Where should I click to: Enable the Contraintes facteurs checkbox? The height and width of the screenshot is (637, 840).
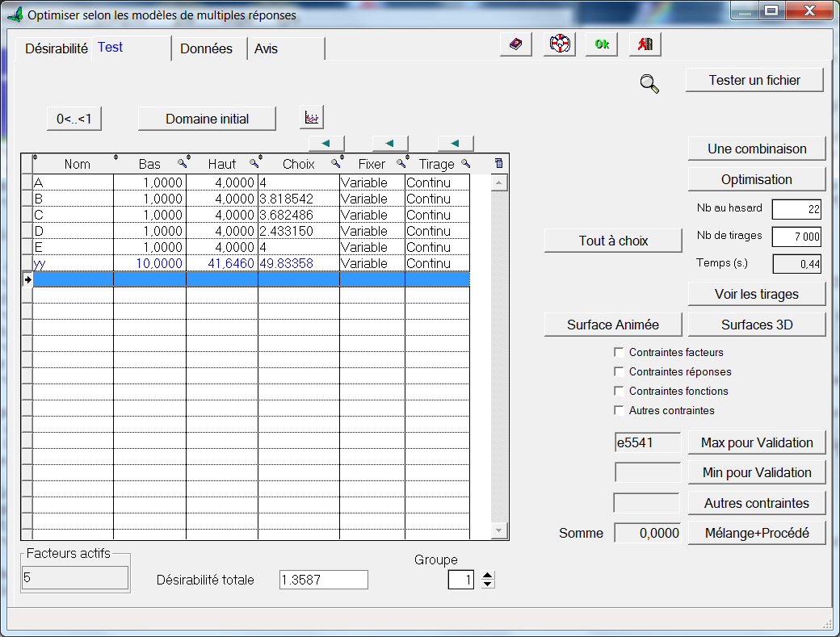pyautogui.click(x=619, y=352)
